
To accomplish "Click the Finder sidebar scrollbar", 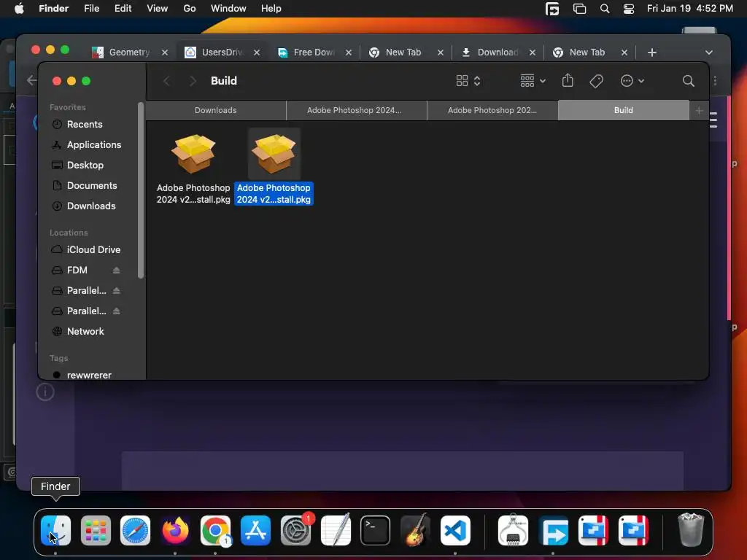I will point(141,190).
